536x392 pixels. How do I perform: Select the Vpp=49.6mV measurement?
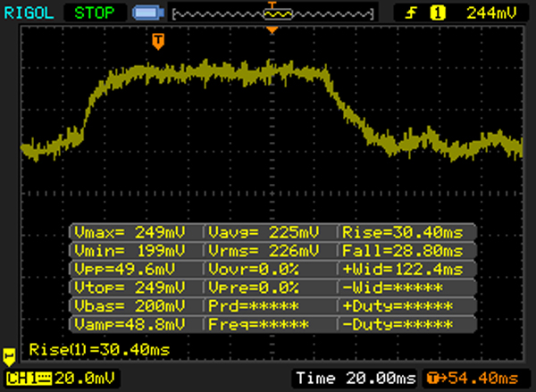125,270
